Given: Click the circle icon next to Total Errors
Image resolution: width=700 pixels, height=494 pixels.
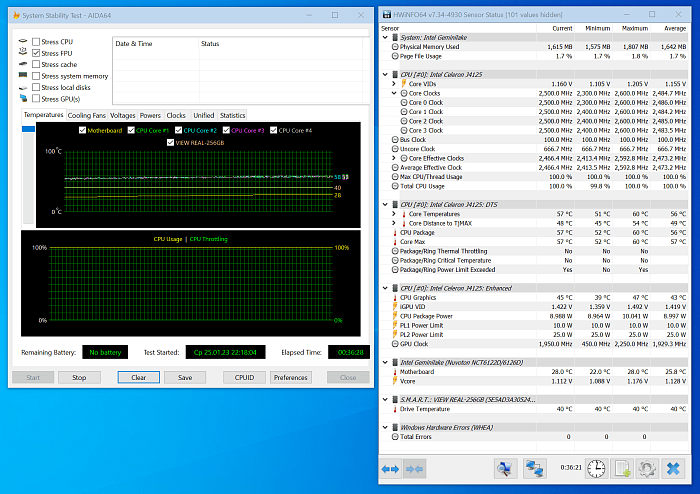Looking at the screenshot, I should 395,437.
